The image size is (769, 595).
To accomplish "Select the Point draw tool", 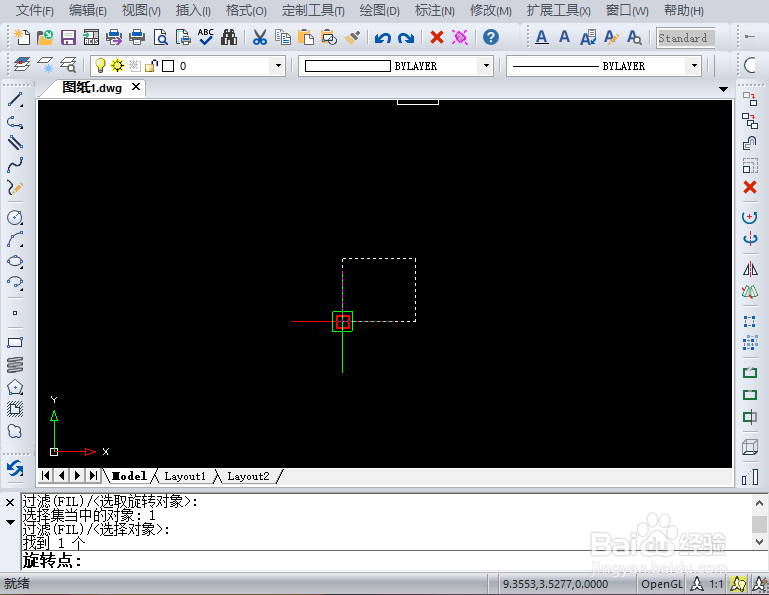I will pos(15,312).
